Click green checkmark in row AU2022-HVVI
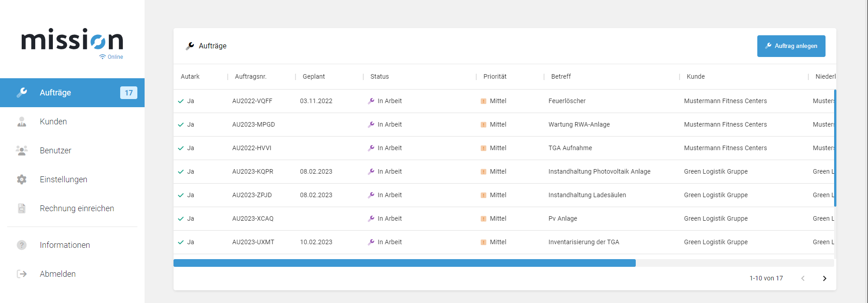Image resolution: width=868 pixels, height=303 pixels. [x=181, y=148]
